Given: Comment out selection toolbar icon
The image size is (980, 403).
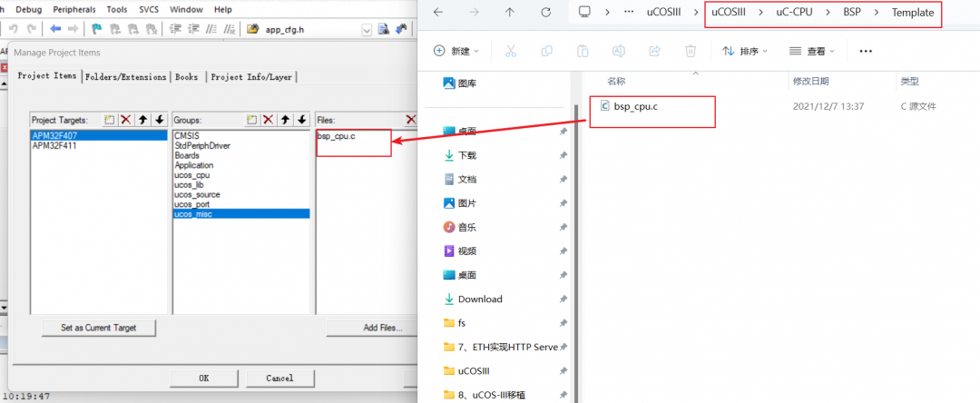Looking at the screenshot, I should coord(212,29).
